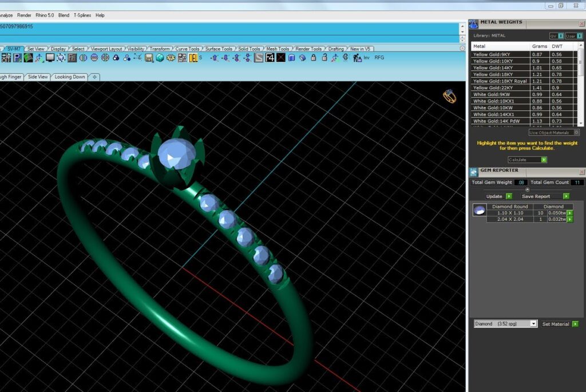Open the Render menu
The image size is (586, 392).
(x=24, y=15)
